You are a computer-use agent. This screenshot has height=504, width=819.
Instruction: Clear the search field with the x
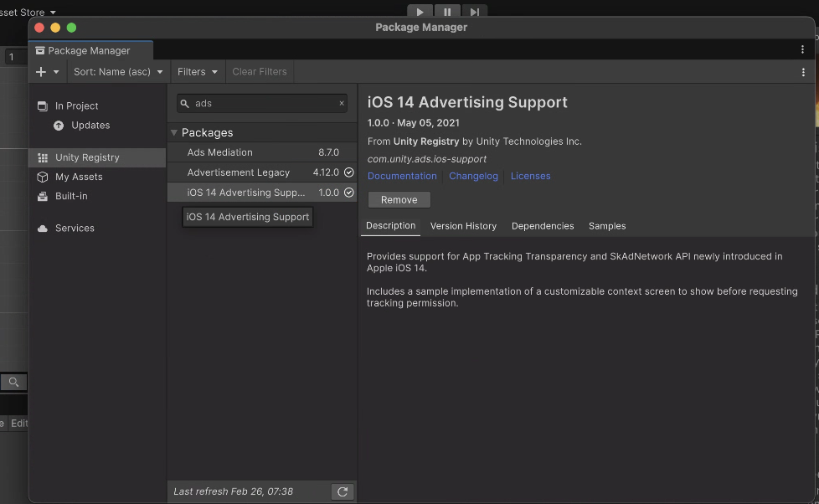click(x=342, y=104)
